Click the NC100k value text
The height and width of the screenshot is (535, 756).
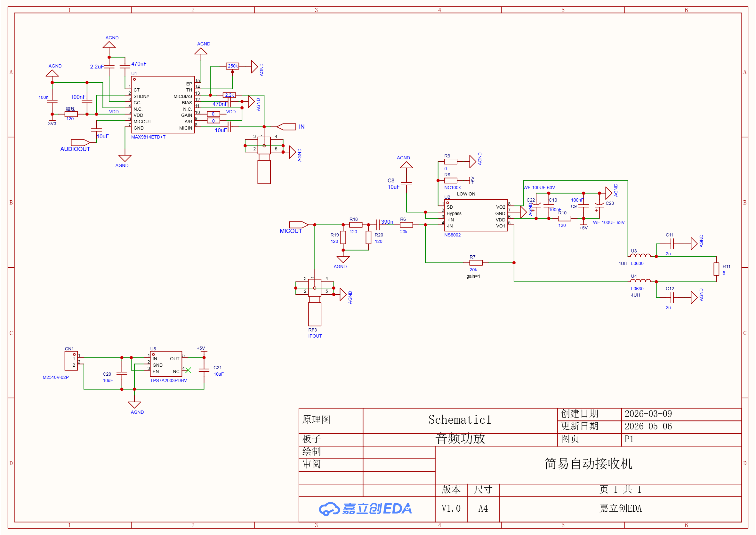[453, 188]
